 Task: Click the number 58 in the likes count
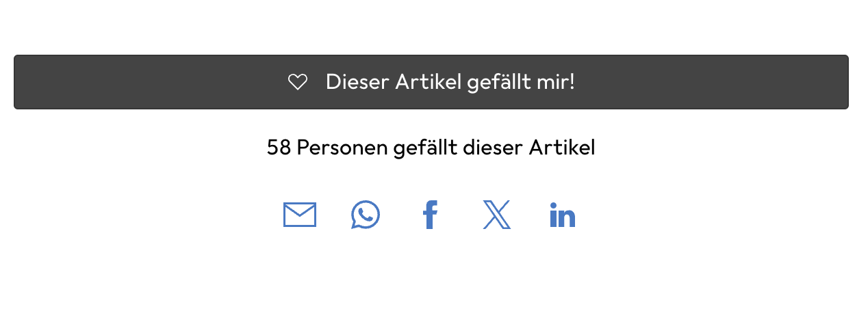pos(279,148)
